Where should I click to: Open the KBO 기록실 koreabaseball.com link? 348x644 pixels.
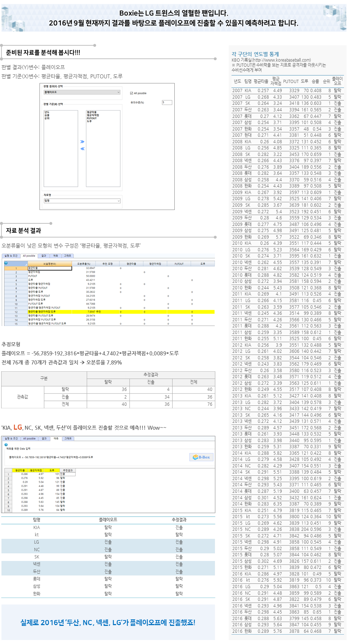click(272, 60)
